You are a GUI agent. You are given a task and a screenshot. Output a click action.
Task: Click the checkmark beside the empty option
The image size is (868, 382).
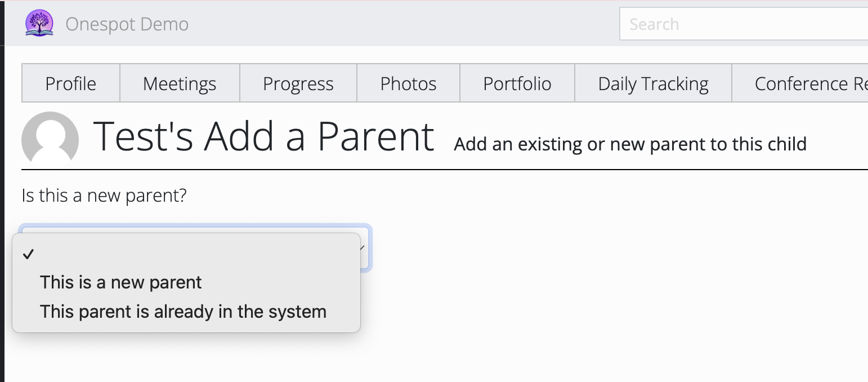coord(28,254)
